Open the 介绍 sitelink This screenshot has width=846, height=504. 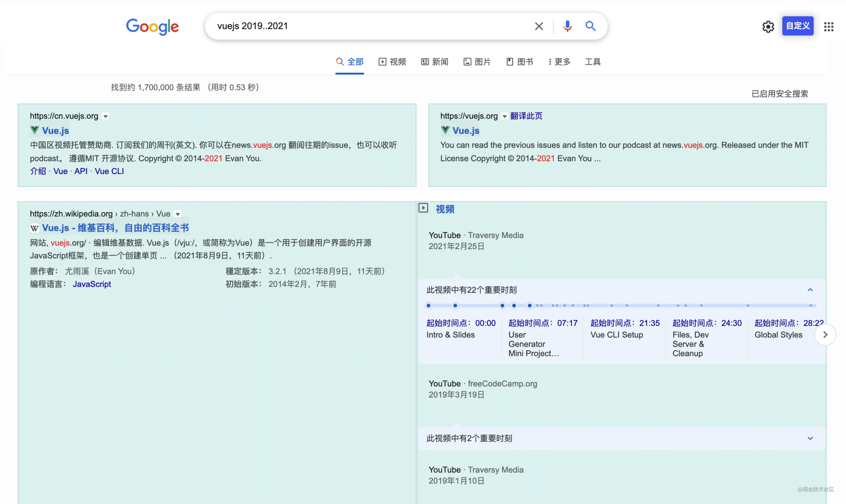(x=38, y=171)
